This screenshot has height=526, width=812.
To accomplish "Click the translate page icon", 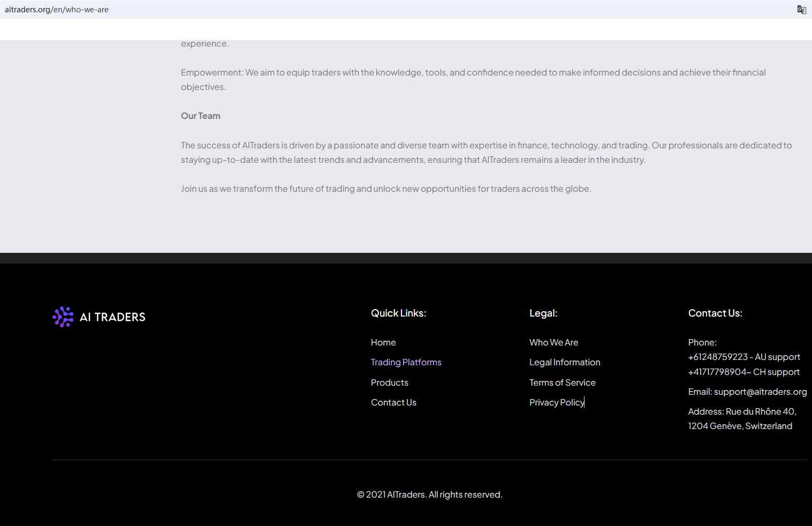I will click(801, 10).
